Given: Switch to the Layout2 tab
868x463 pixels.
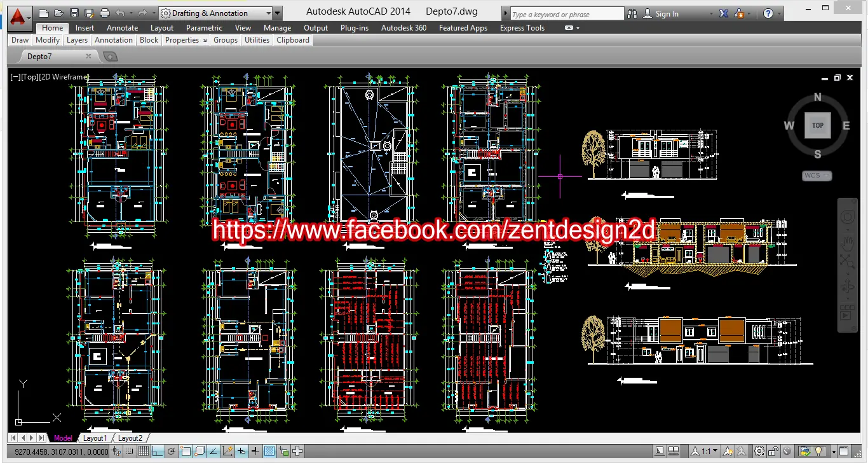Looking at the screenshot, I should point(130,438).
